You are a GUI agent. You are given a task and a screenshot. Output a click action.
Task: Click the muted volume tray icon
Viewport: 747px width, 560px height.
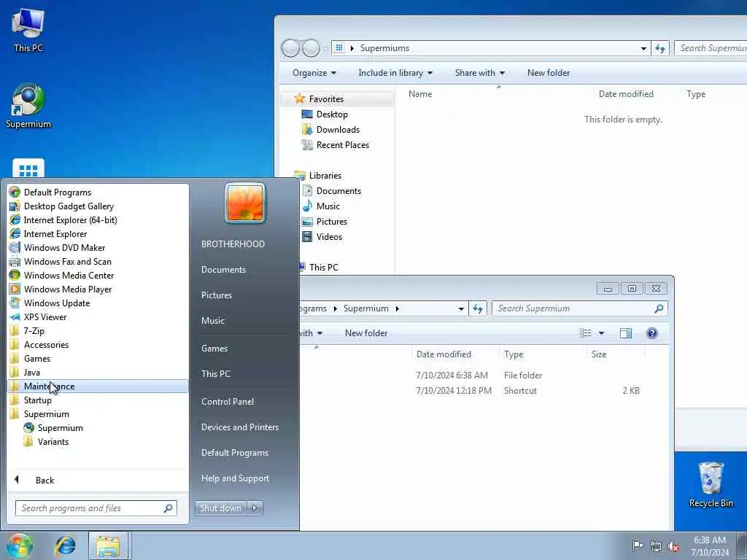pyautogui.click(x=673, y=546)
